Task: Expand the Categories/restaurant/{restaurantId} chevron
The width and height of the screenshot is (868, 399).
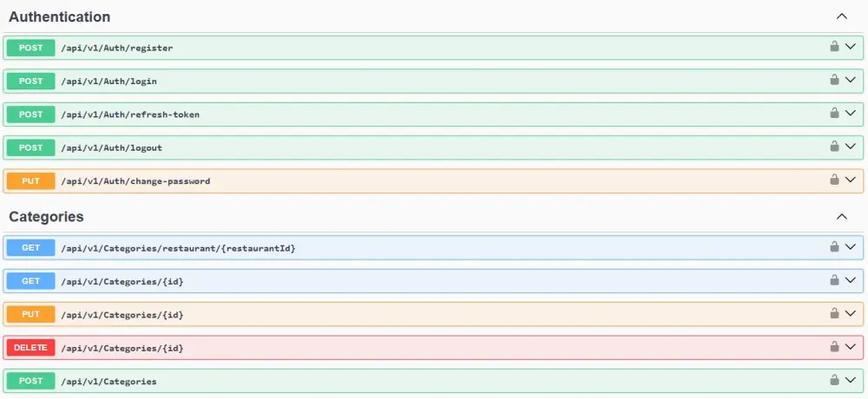Action: pos(851,247)
